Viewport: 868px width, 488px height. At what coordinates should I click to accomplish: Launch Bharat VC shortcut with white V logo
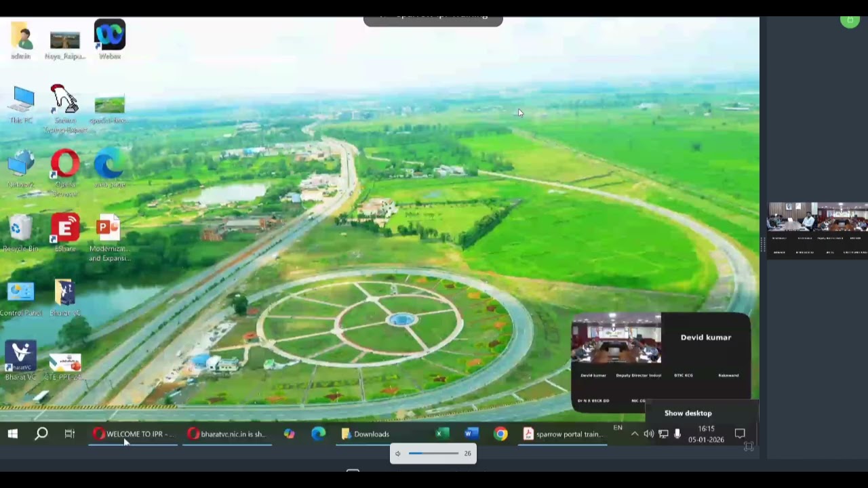coord(20,361)
